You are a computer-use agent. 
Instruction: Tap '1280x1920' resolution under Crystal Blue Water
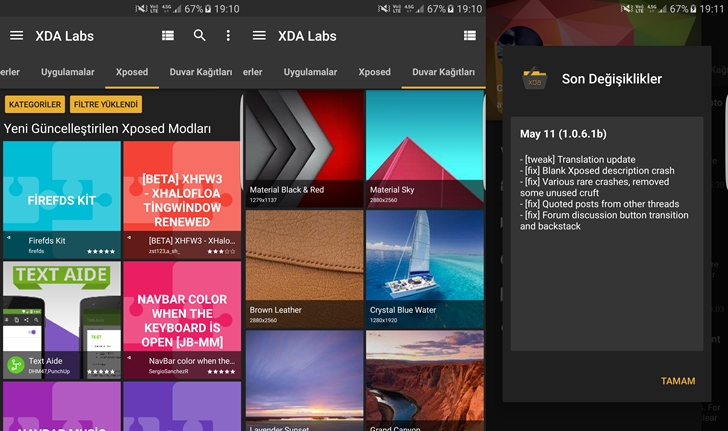click(384, 320)
